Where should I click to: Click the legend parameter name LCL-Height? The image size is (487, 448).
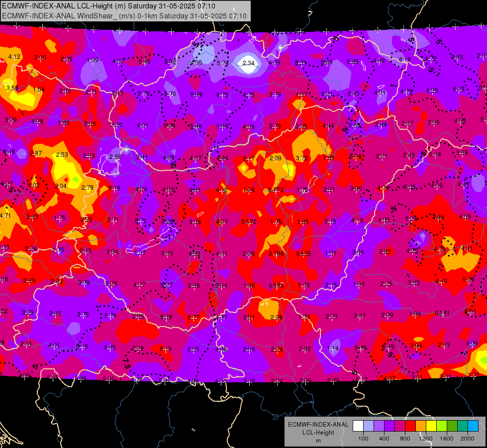point(318,433)
